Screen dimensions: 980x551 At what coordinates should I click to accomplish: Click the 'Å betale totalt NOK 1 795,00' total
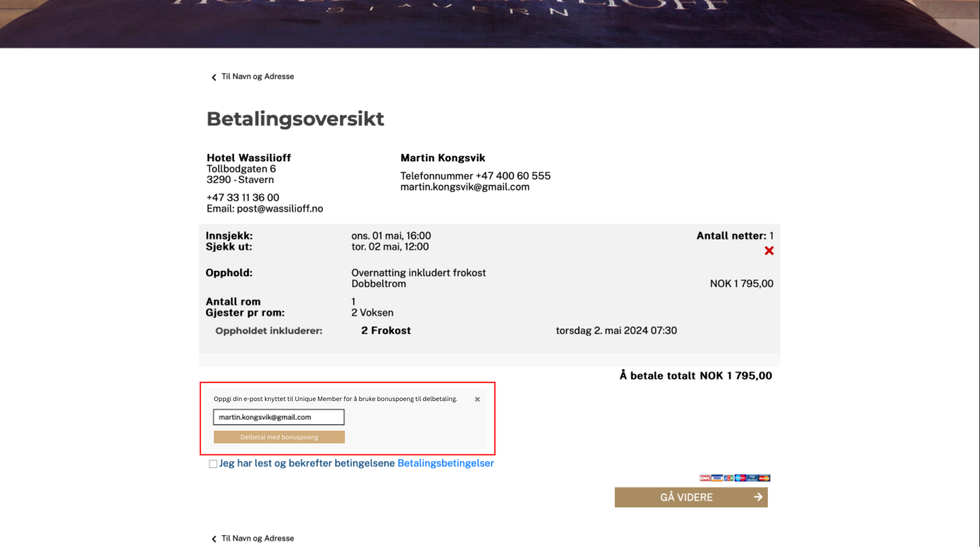pyautogui.click(x=696, y=376)
